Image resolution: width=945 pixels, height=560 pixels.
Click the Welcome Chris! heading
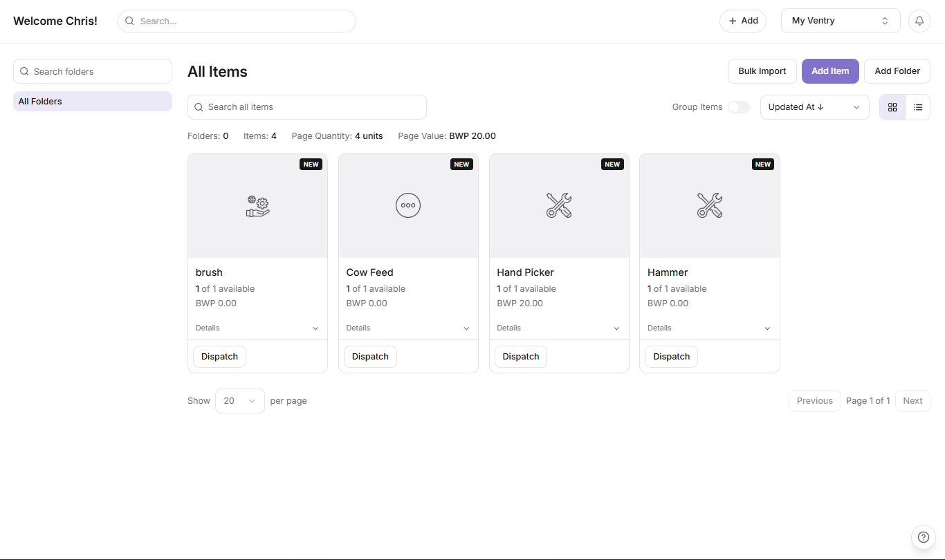55,21
